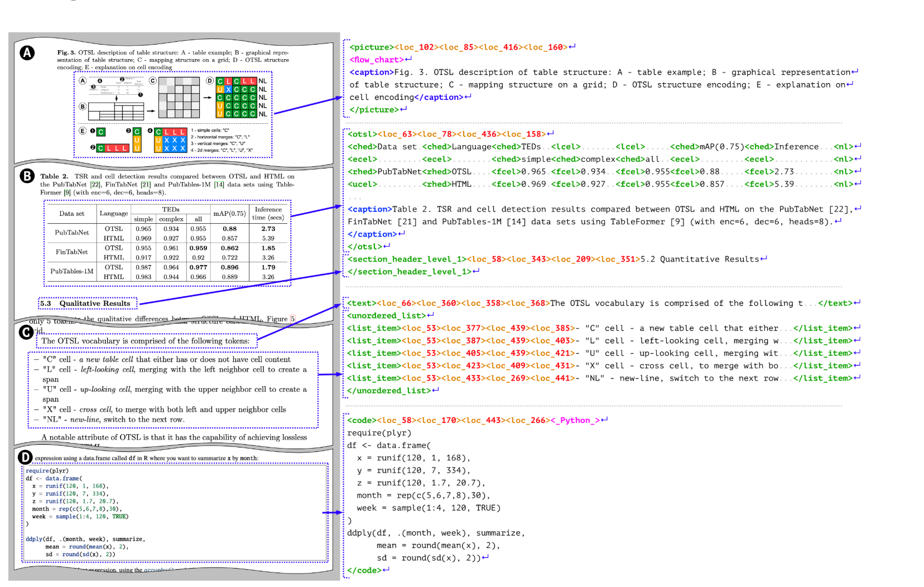Click "month = rep(c(5,6,7,8),30)," in the output
The width and height of the screenshot is (924, 587).
pyautogui.click(x=424, y=495)
